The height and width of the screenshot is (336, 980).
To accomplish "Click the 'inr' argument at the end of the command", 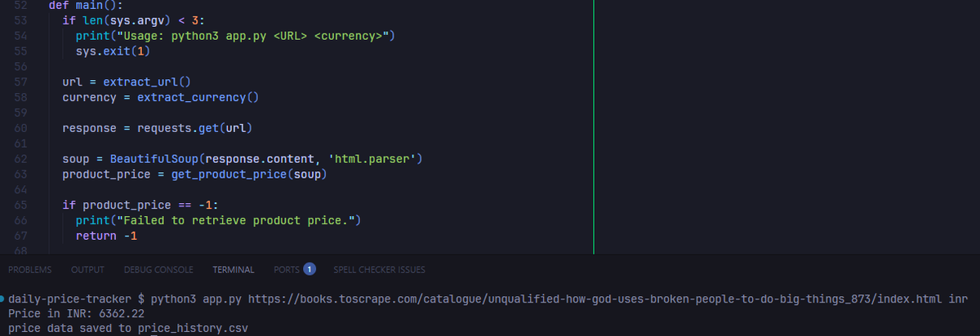I will pos(957,299).
